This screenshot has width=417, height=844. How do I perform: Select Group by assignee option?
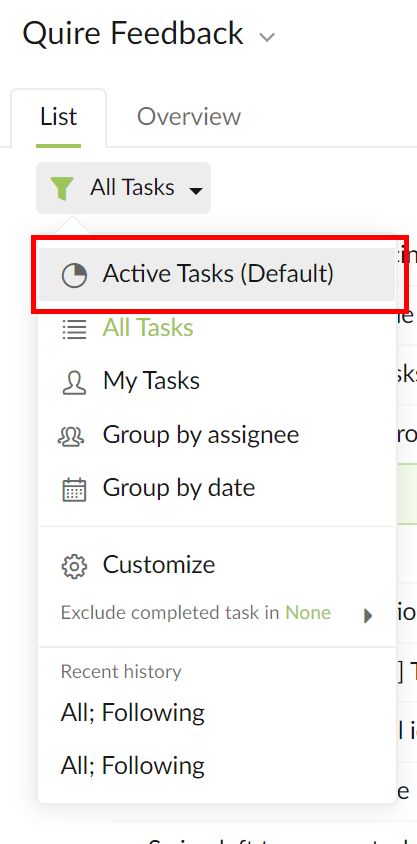pyautogui.click(x=217, y=435)
